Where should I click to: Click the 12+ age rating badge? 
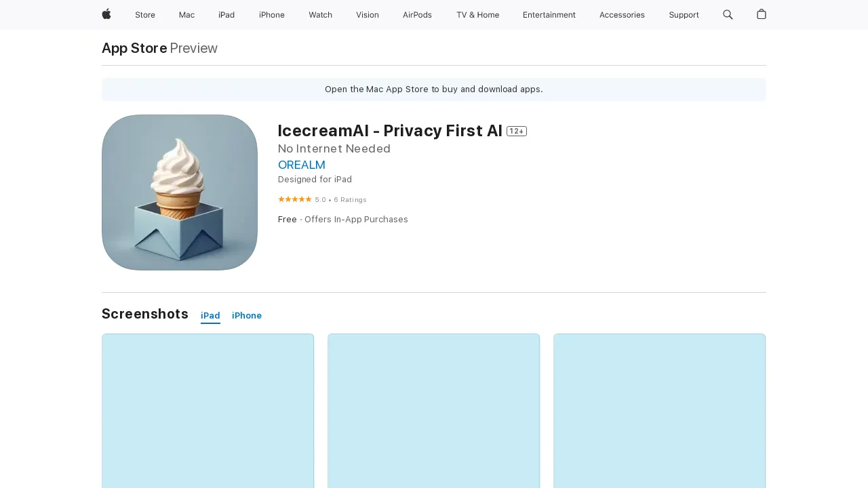click(x=516, y=131)
